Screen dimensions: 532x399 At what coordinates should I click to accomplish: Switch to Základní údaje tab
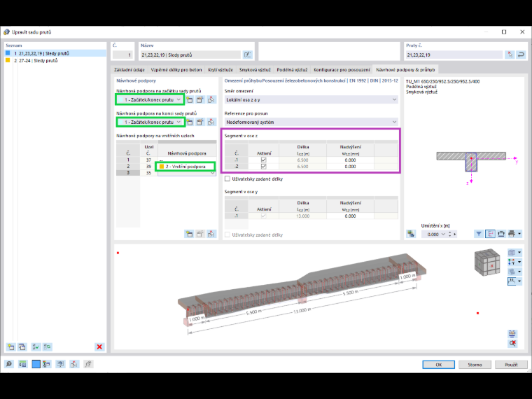pyautogui.click(x=129, y=69)
